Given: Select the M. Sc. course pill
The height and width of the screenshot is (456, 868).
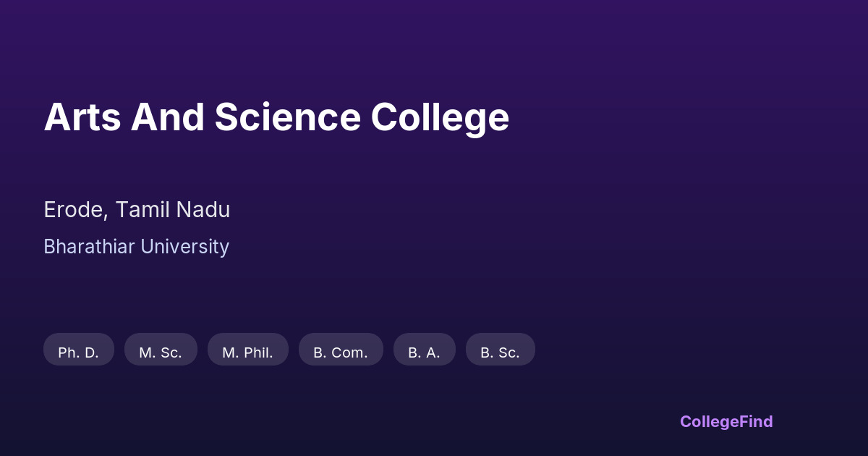Looking at the screenshot, I should (x=161, y=350).
